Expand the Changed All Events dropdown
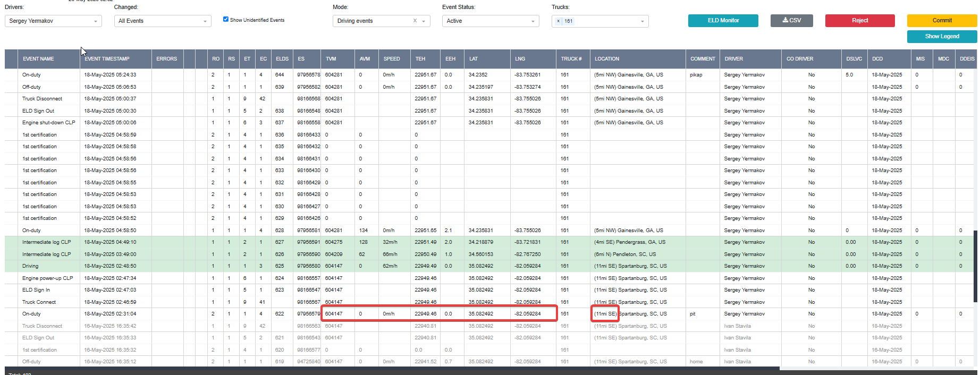The width and height of the screenshot is (980, 375). [x=163, y=21]
